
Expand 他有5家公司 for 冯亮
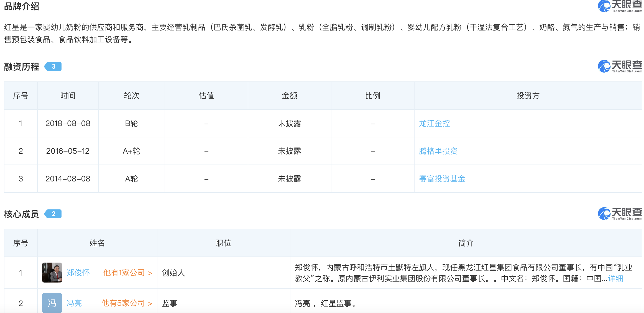point(127,303)
